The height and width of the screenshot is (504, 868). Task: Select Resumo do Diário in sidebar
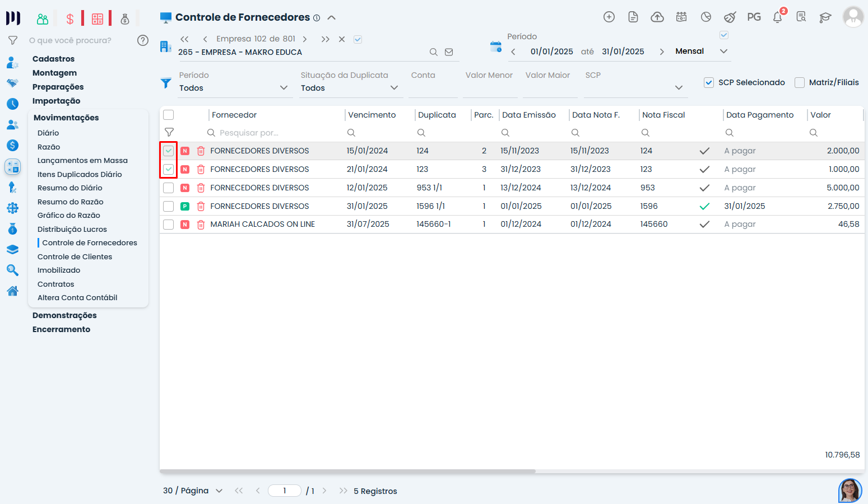[x=69, y=188]
